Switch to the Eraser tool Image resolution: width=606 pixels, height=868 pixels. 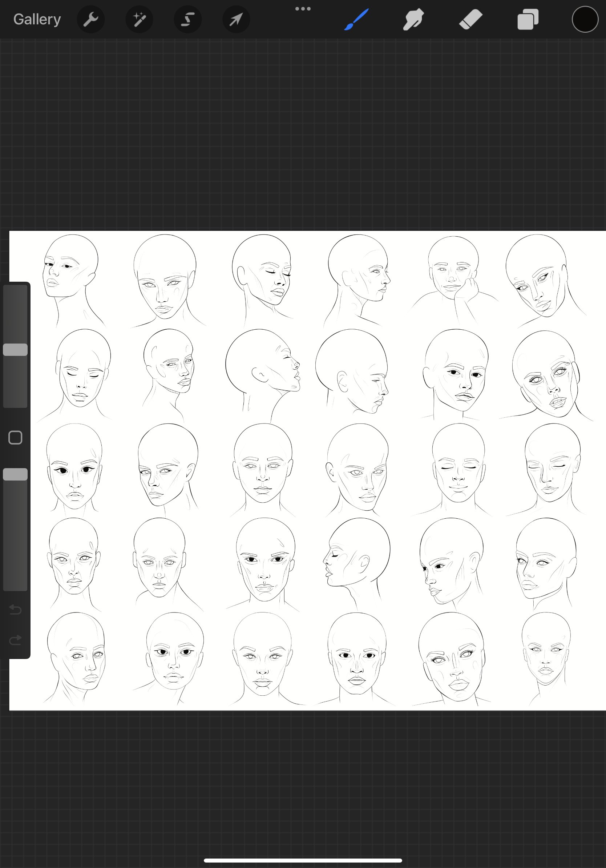(470, 19)
